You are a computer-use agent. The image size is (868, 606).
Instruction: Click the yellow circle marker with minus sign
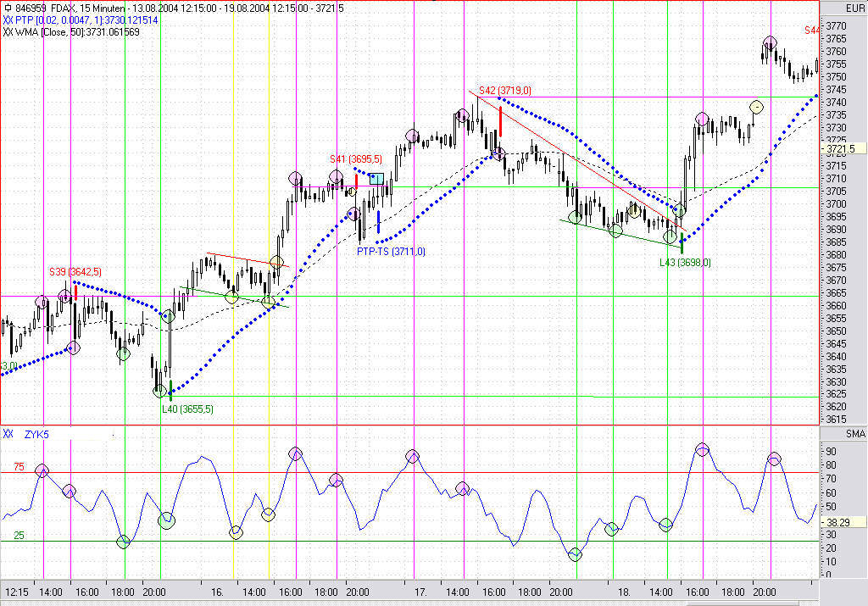click(x=757, y=107)
